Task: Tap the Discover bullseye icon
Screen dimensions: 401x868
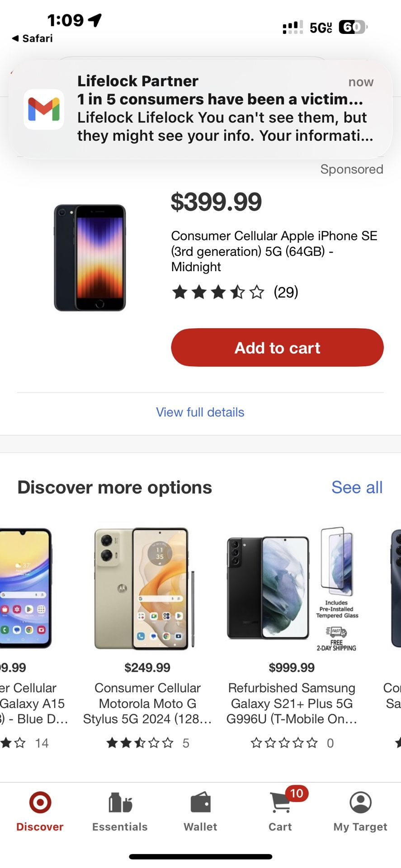Action: point(40,802)
